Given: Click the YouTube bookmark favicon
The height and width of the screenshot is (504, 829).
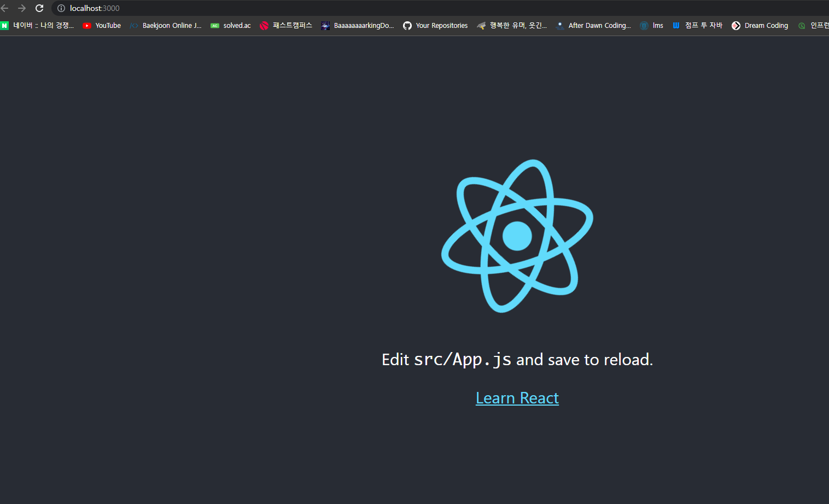Looking at the screenshot, I should tap(87, 26).
